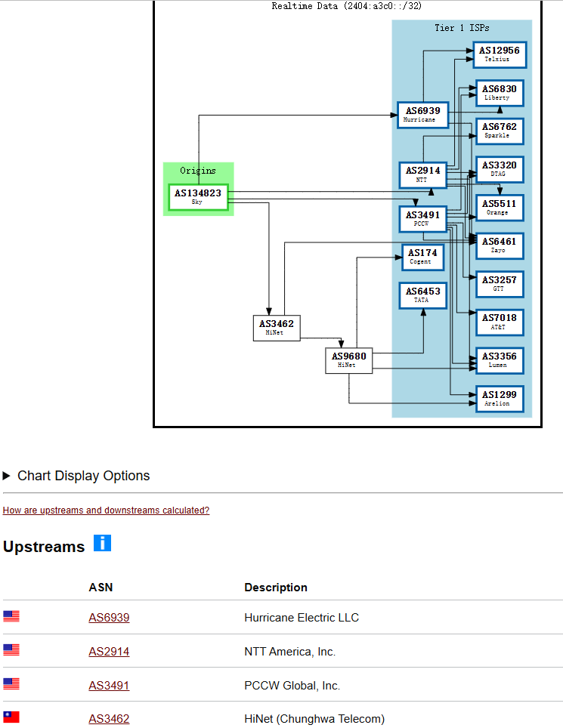Click the AS2914 NTT graph node
This screenshot has width=563, height=728.
(x=422, y=174)
